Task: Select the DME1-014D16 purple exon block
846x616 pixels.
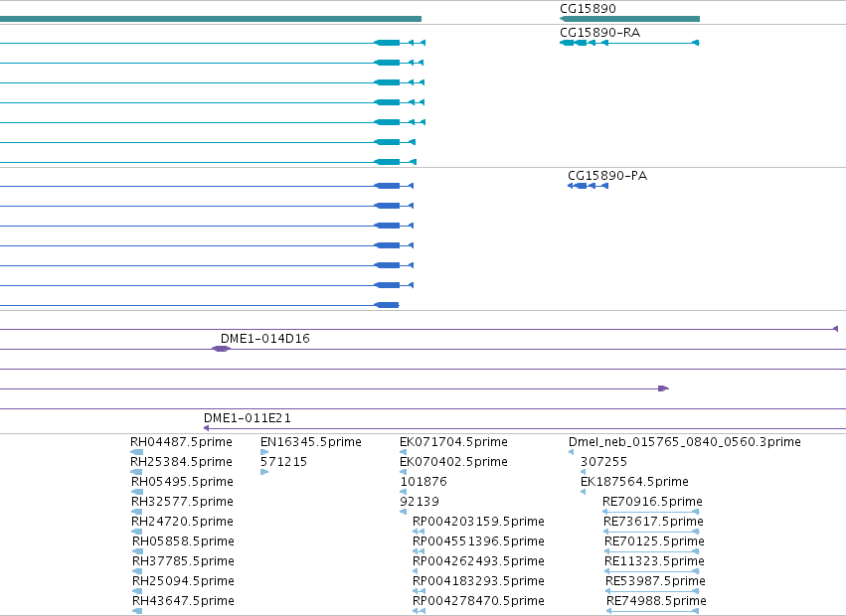Action: pos(222,349)
